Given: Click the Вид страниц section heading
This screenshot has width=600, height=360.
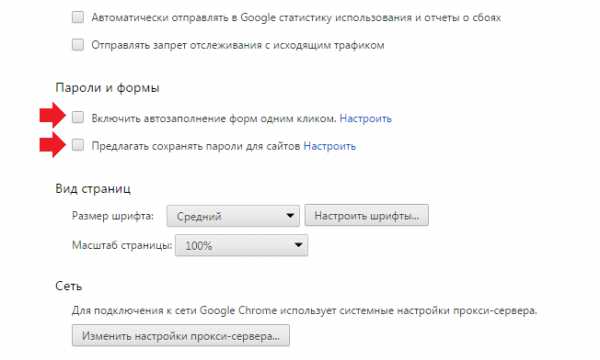Looking at the screenshot, I should pos(93,189).
